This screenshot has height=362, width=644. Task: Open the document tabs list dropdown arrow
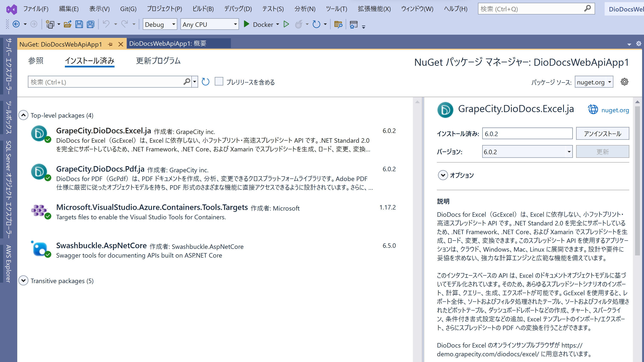[629, 44]
